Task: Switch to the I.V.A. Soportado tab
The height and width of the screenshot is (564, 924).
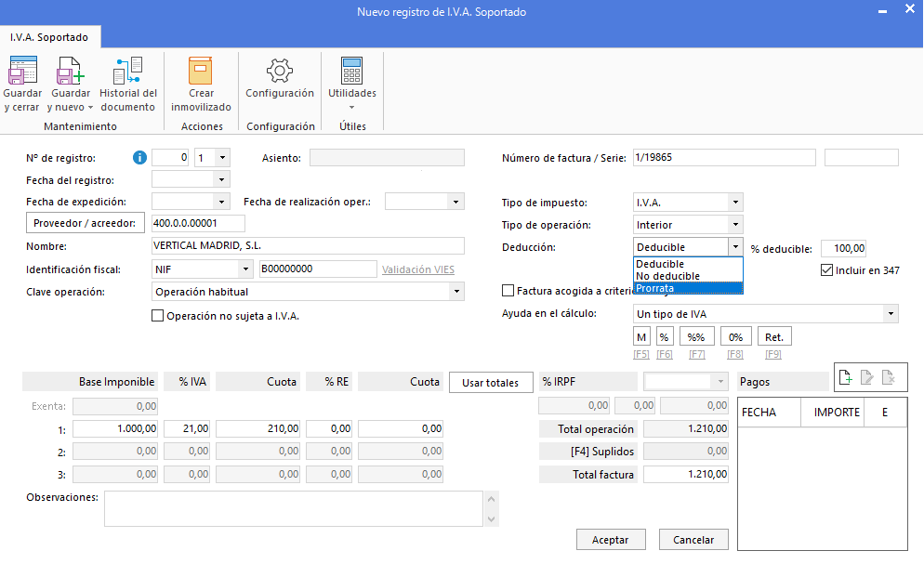Action: (49, 37)
